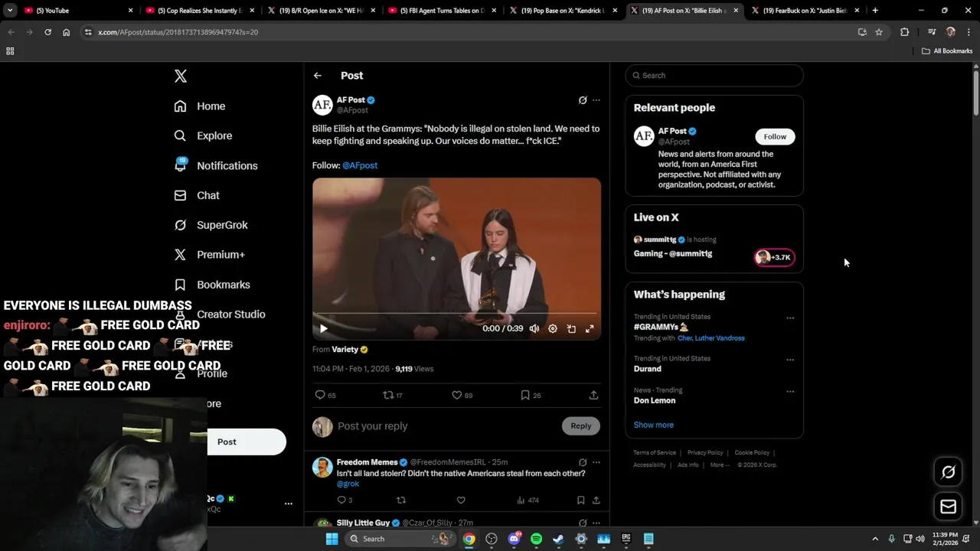Click the back arrow beside Post header

tap(318, 76)
